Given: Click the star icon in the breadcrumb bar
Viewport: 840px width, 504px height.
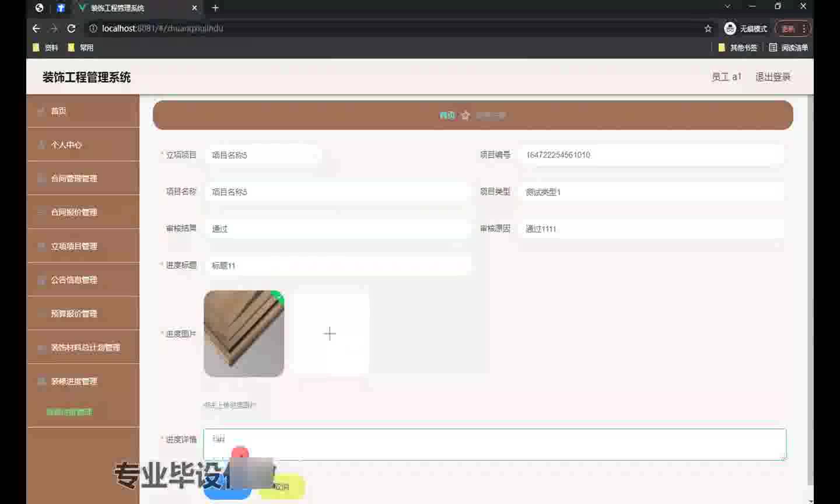Looking at the screenshot, I should pos(466,116).
